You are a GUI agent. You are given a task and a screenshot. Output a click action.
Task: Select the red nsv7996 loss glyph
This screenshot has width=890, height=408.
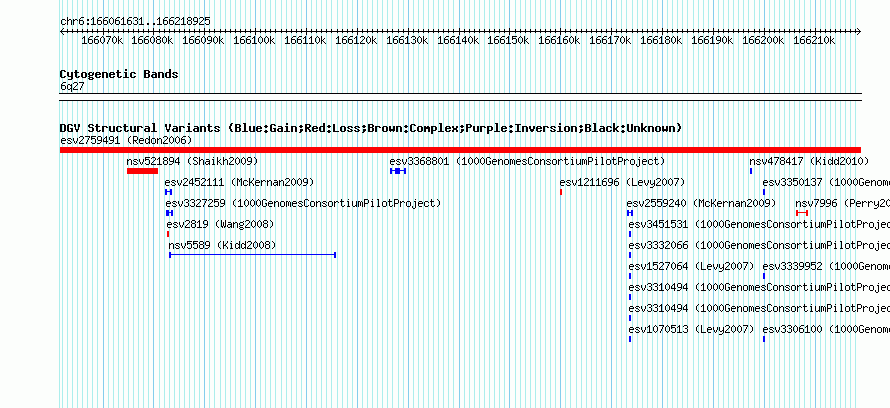click(x=802, y=213)
